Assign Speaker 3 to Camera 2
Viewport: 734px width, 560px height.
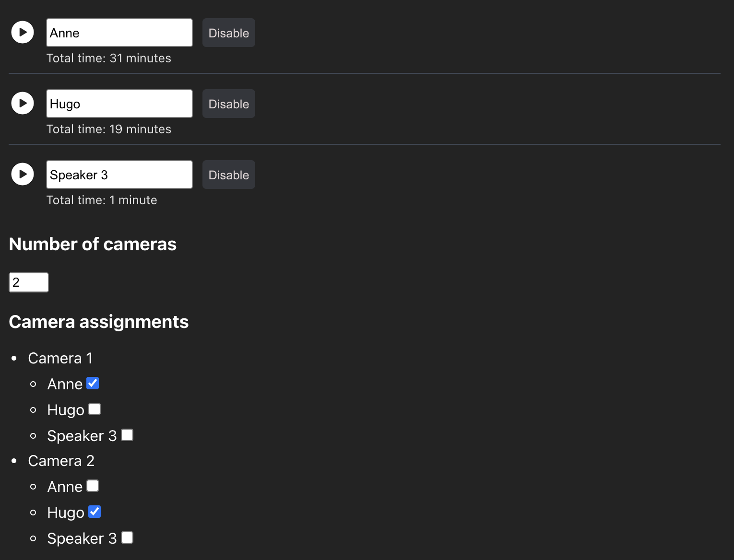[127, 537]
